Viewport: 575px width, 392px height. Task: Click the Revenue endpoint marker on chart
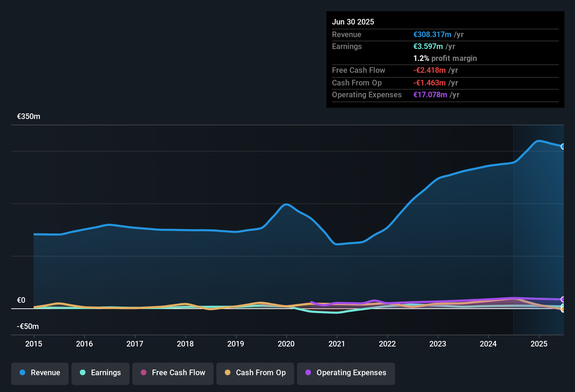click(563, 146)
